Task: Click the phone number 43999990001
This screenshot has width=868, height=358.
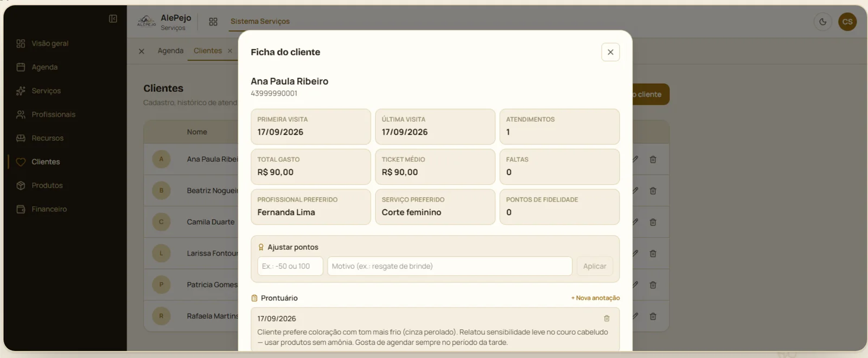Action: point(274,93)
